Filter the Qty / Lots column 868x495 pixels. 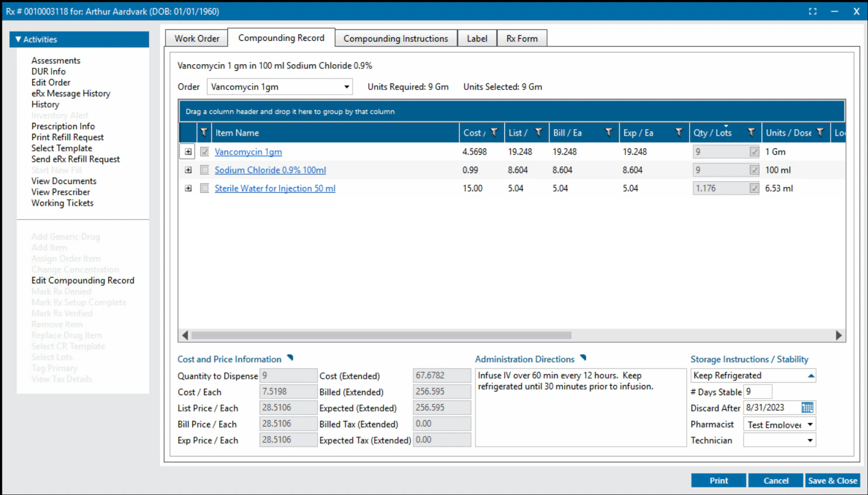(x=750, y=132)
